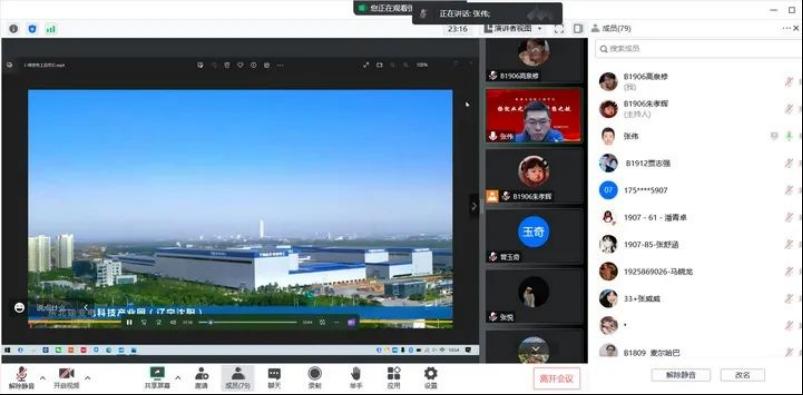Screen dimensions: 803x395
Task: Open the 共享屏幕 share screen icon
Action: 157,378
